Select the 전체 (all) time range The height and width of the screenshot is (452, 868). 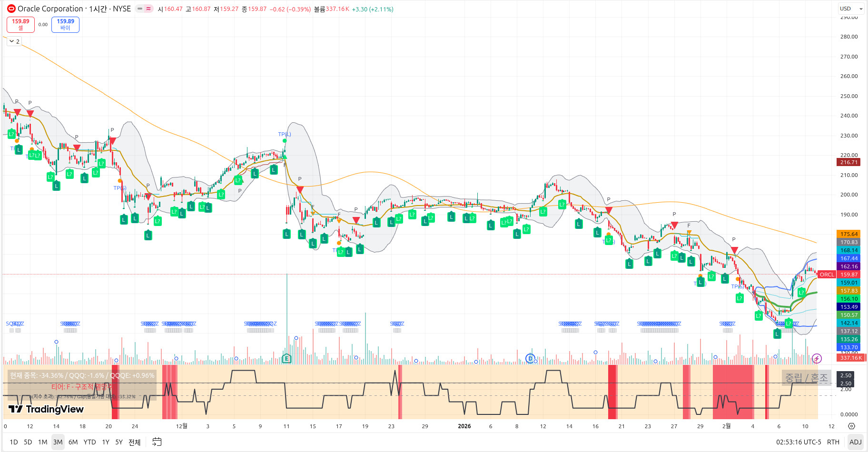135,442
